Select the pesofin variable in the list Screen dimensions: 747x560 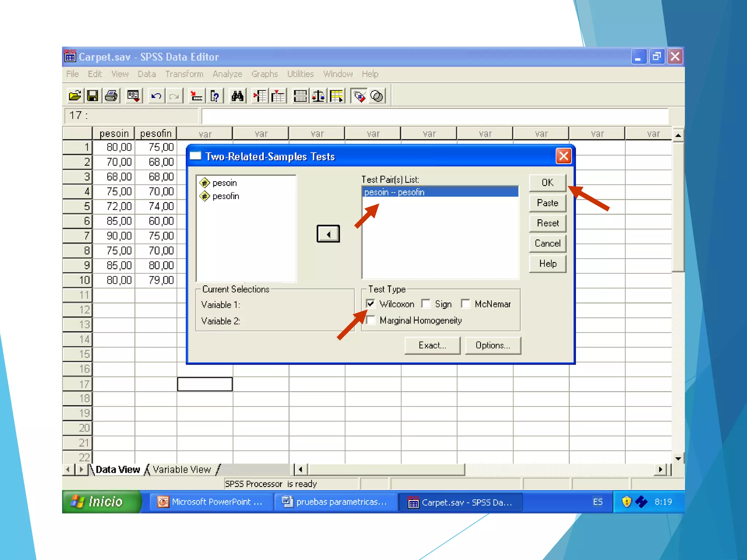225,196
